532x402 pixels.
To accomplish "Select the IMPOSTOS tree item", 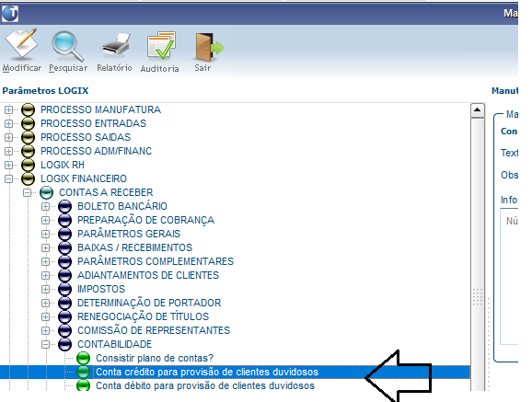I will pos(101,289).
